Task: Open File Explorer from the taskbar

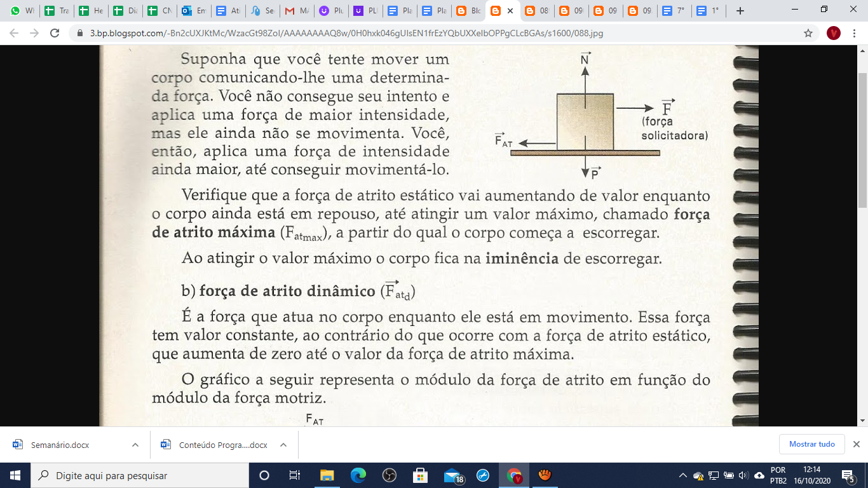Action: point(327,475)
